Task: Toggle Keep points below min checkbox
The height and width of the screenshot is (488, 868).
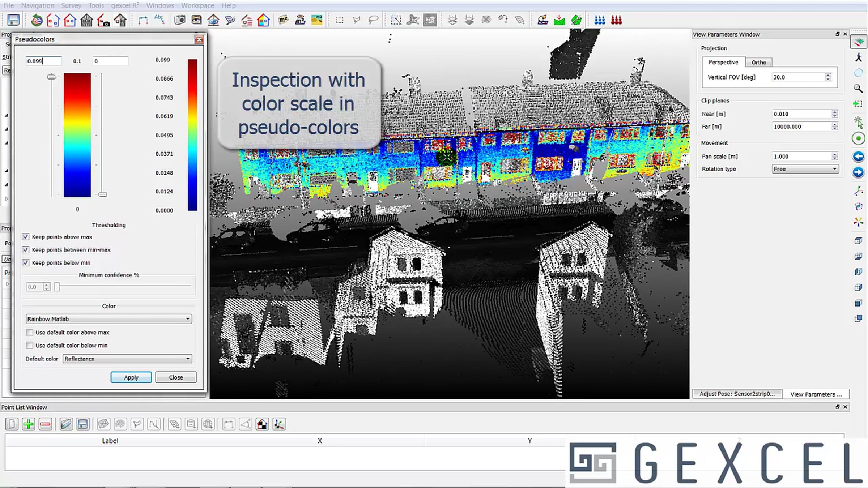Action: [x=26, y=263]
